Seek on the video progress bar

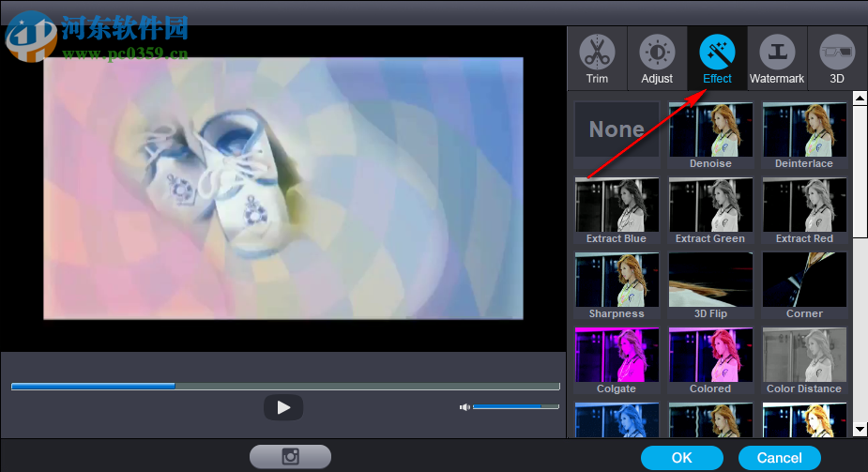coord(285,387)
